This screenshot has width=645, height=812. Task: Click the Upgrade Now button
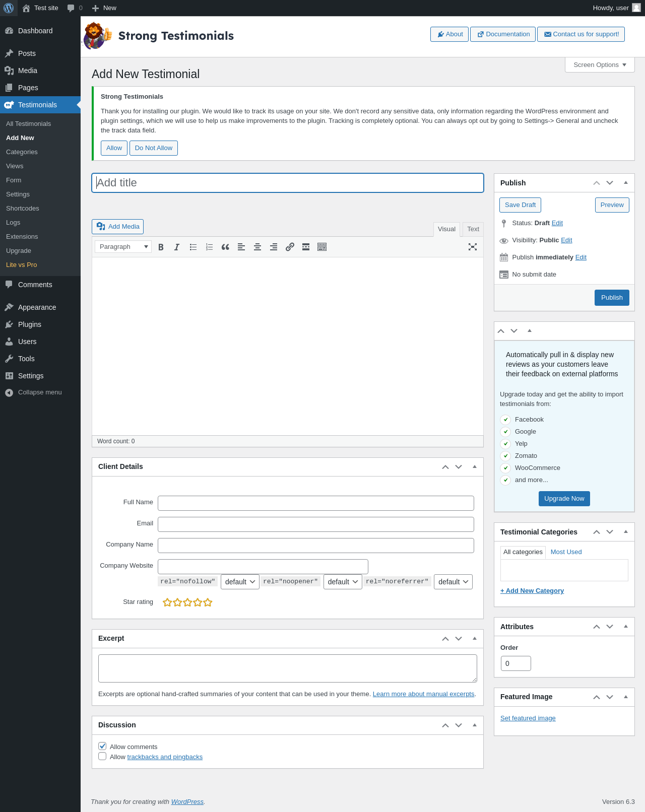click(564, 499)
